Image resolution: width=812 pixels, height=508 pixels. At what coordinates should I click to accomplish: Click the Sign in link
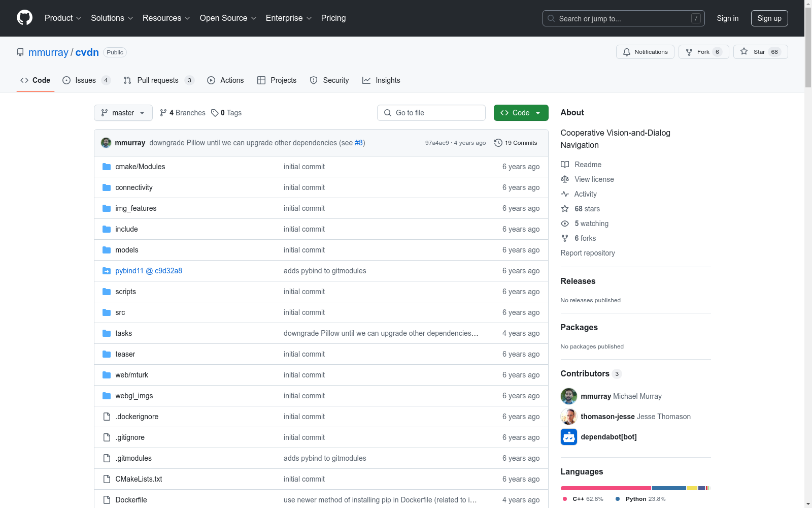point(728,18)
